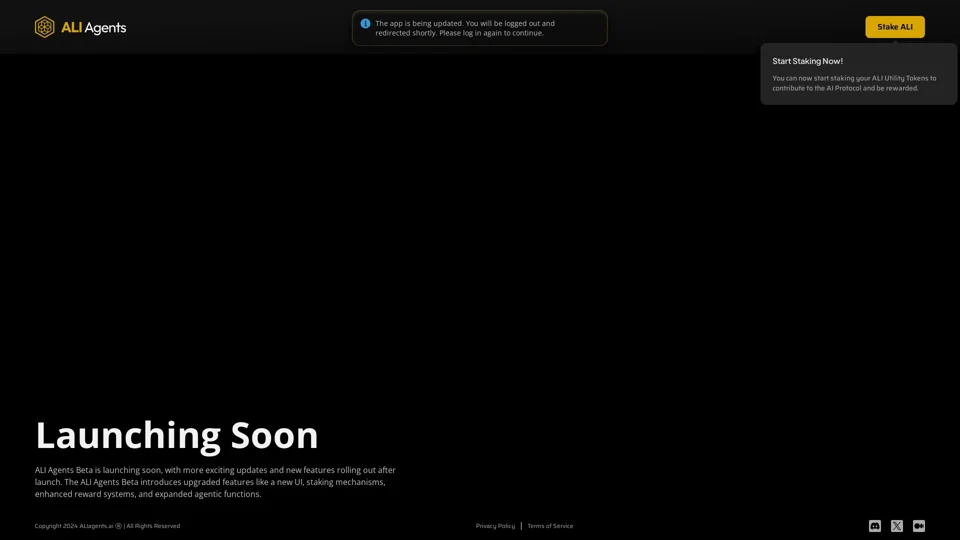
Task: Open the Medium social icon in footer
Action: (919, 526)
